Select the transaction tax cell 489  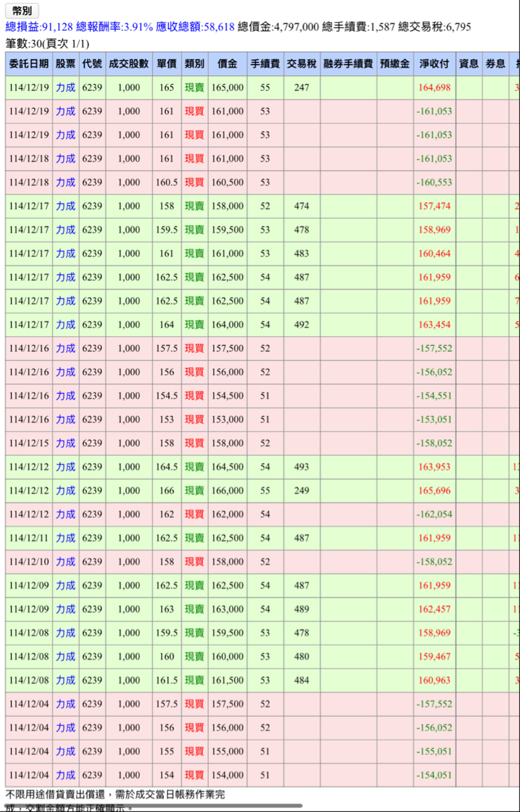click(301, 609)
